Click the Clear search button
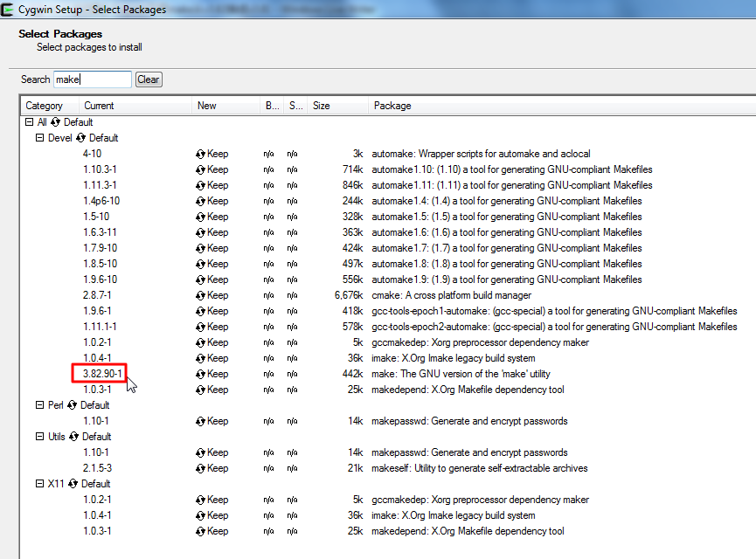The image size is (756, 559). pyautogui.click(x=149, y=79)
